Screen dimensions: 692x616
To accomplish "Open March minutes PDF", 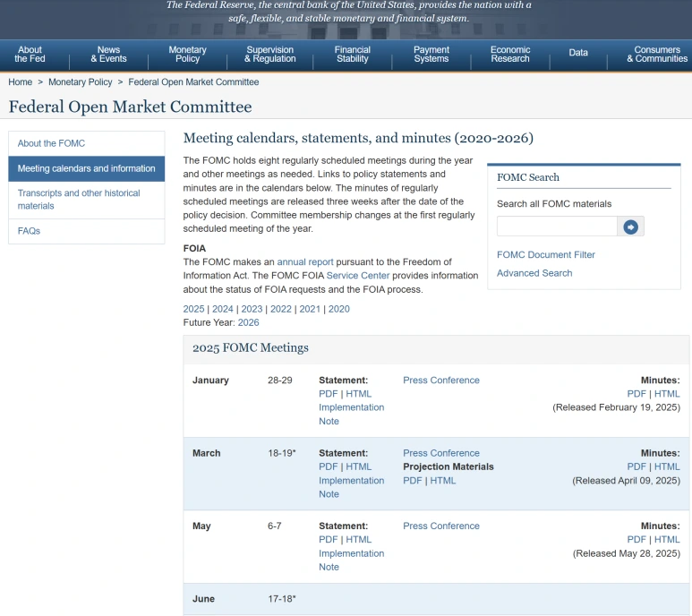I will 636,466.
